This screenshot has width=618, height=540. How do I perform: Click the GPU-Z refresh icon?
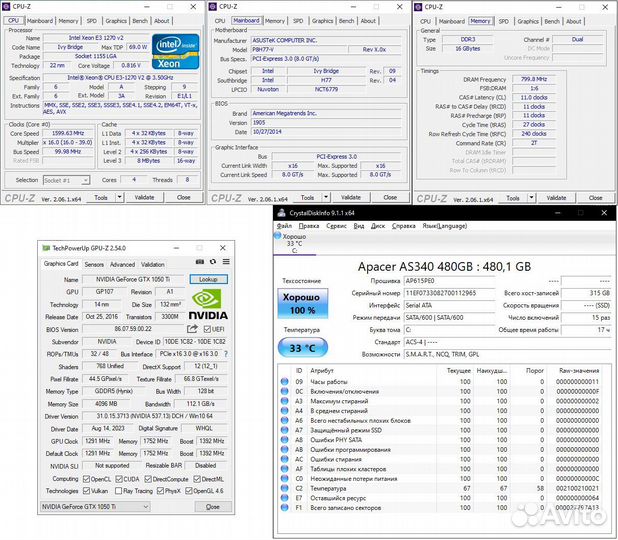[213, 262]
